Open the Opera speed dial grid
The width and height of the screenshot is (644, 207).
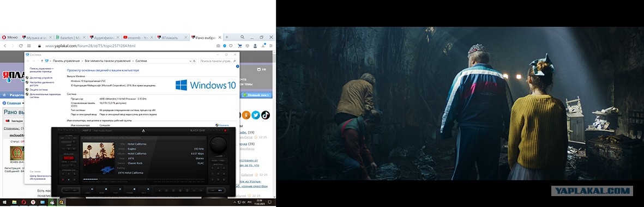click(29, 46)
